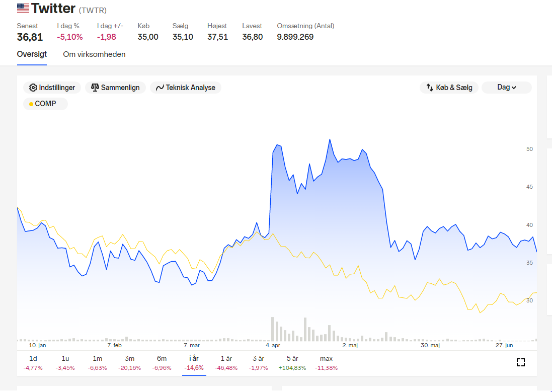Click the 7. mar date label on axis
The image size is (552, 392).
pos(192,346)
